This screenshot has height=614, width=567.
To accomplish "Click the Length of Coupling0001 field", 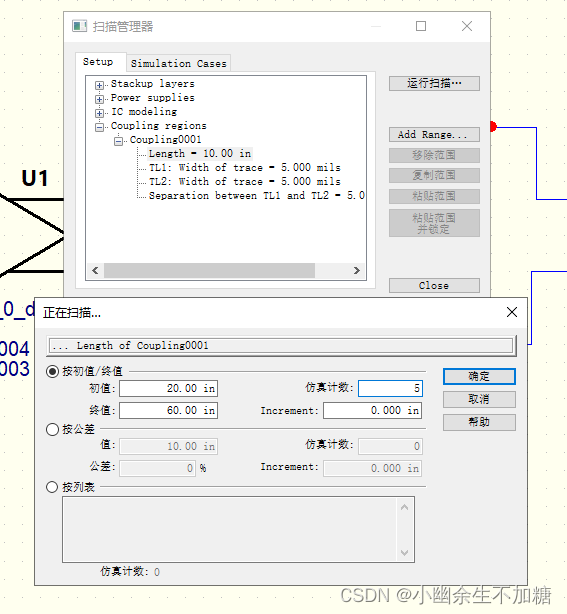I will pos(281,346).
